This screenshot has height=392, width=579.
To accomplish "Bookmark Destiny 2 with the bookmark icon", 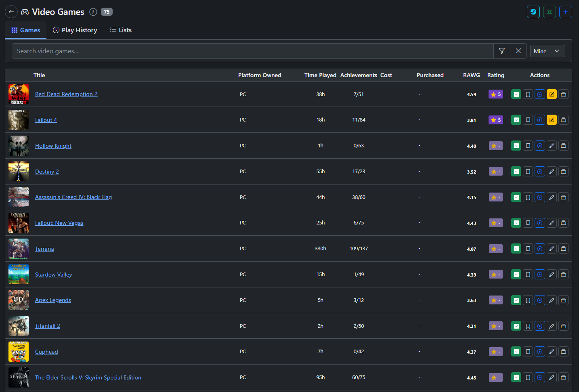I will point(528,172).
